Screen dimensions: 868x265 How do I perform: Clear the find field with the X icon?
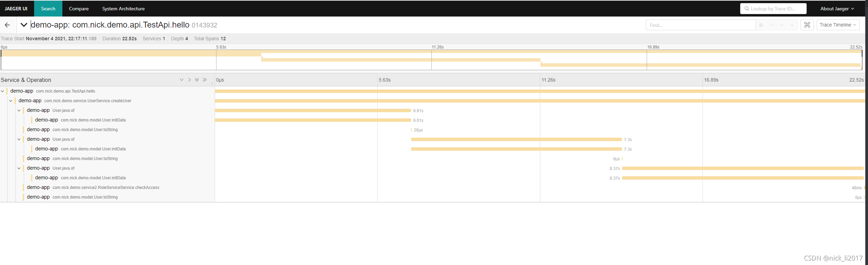(792, 25)
